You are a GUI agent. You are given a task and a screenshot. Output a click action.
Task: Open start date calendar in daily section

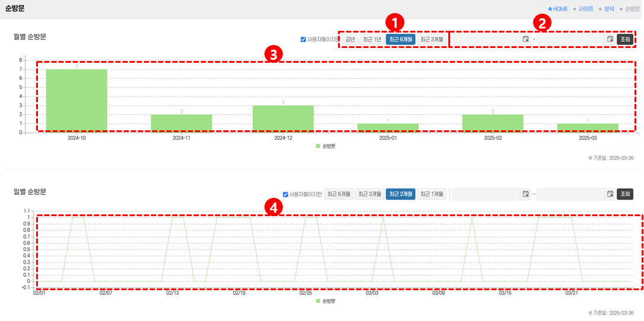[525, 194]
